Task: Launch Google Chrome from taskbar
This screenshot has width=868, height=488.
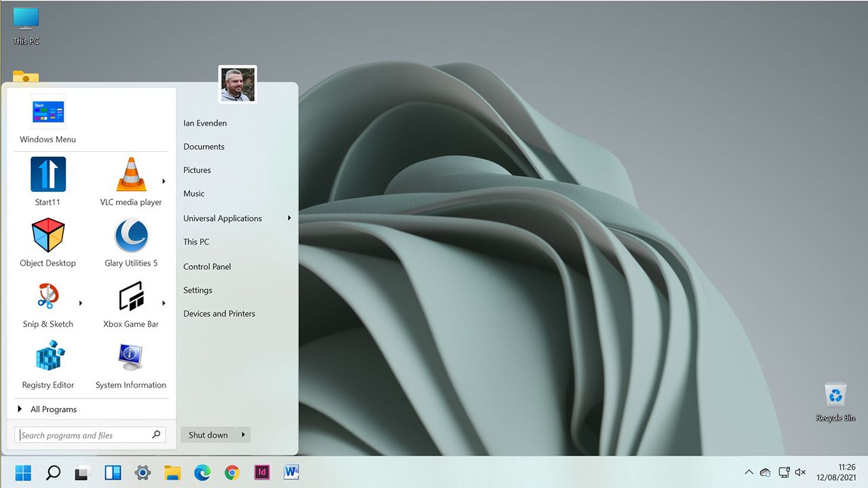Action: (x=232, y=472)
